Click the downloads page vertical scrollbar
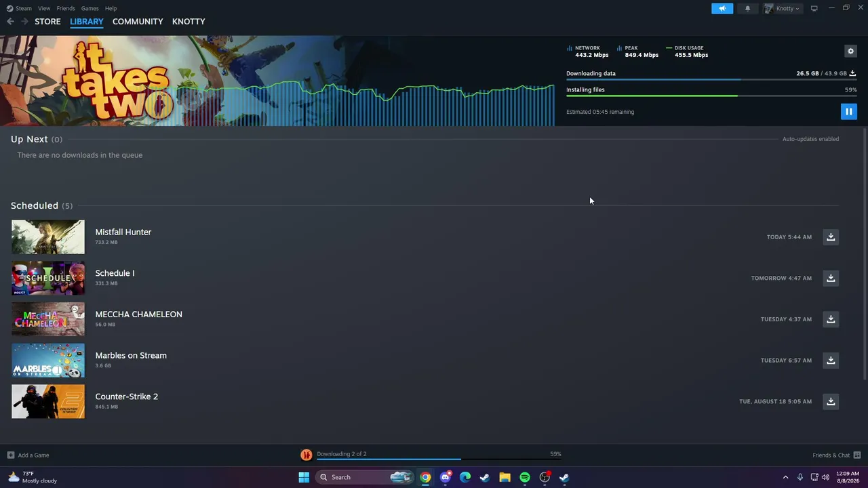The height and width of the screenshot is (488, 868). point(864,253)
